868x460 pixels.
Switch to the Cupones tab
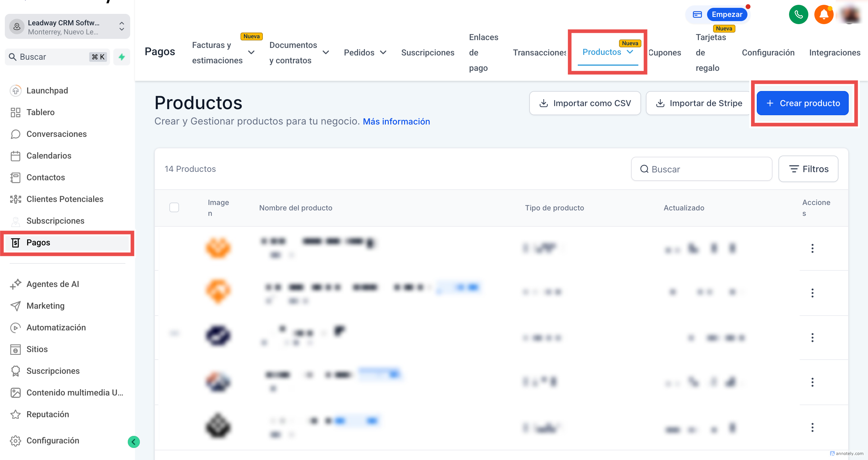pos(665,52)
